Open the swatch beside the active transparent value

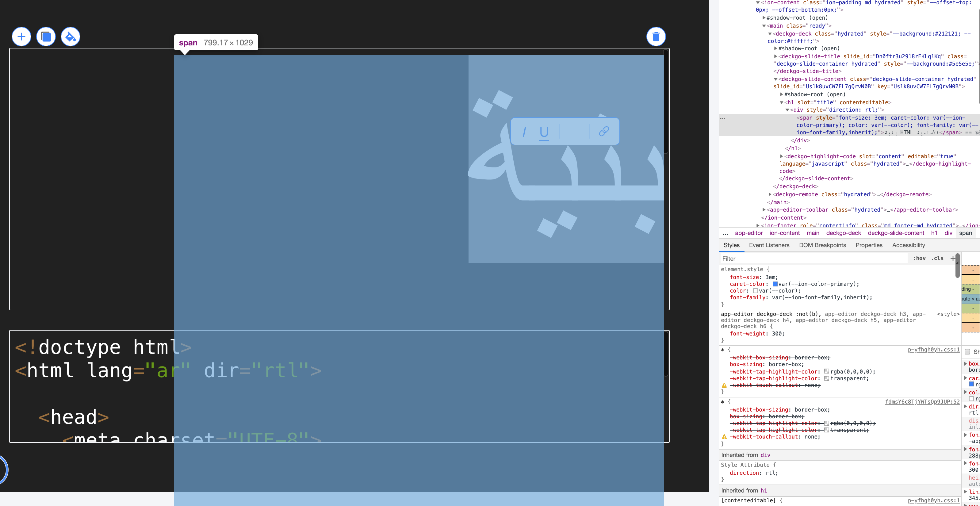coord(826,378)
